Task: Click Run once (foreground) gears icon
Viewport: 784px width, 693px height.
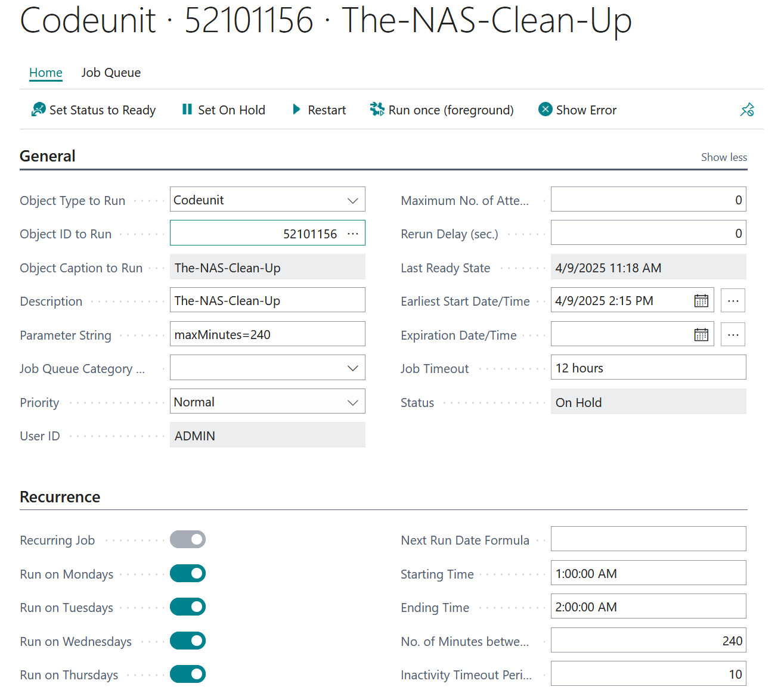Action: click(x=377, y=110)
